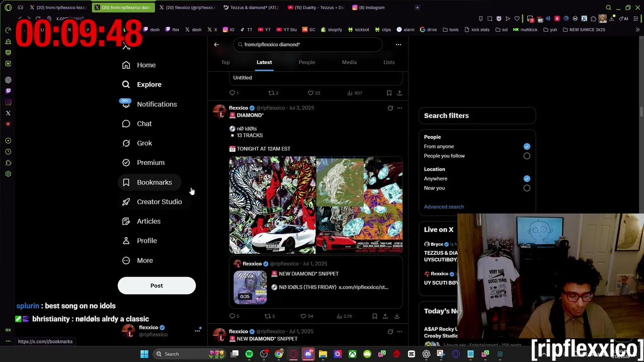Open the 'kick stats' bookmark
Image resolution: width=644 pixels, height=362 pixels.
pyautogui.click(x=477, y=30)
